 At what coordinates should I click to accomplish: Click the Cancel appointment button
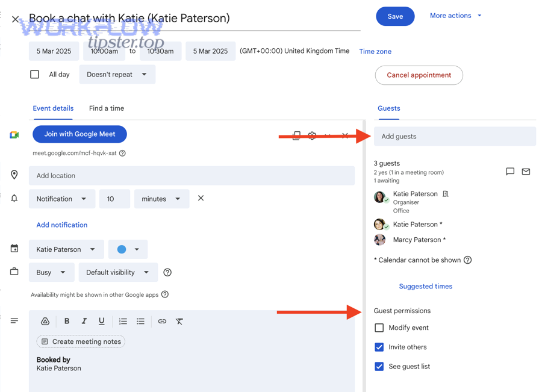coord(419,75)
